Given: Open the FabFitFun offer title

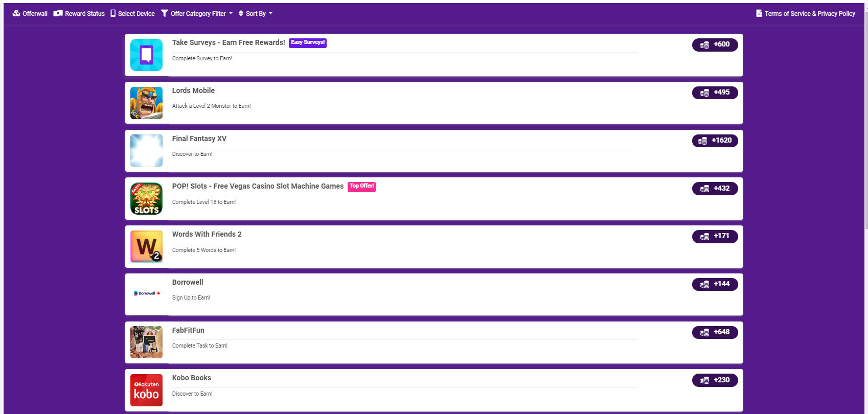Looking at the screenshot, I should [188, 330].
